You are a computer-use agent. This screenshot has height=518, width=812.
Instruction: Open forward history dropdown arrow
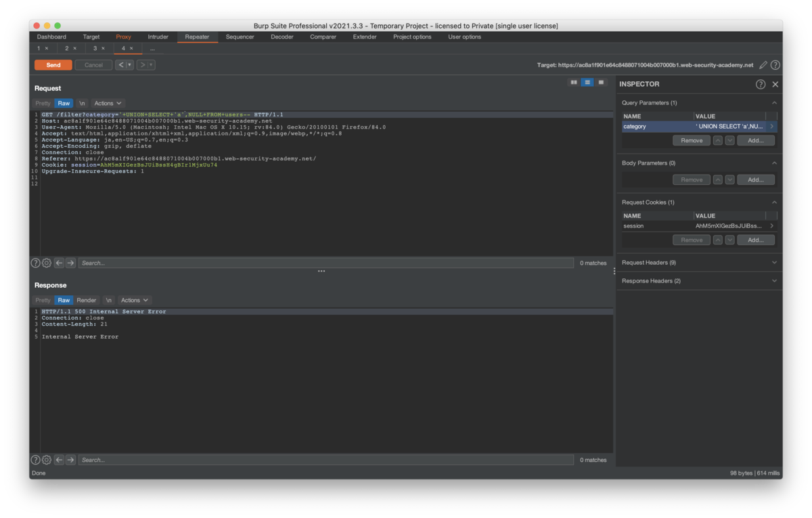coord(151,65)
